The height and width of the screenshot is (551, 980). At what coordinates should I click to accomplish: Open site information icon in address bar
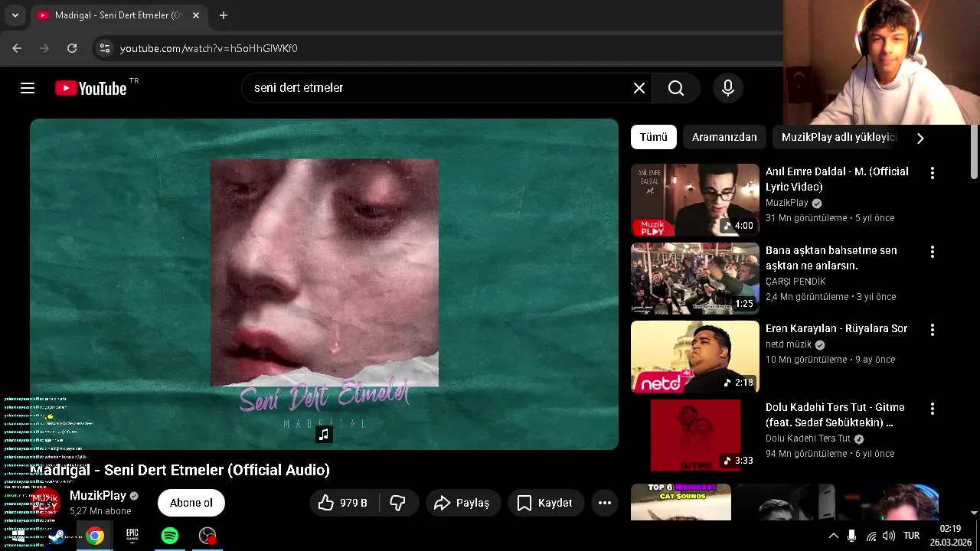click(105, 48)
